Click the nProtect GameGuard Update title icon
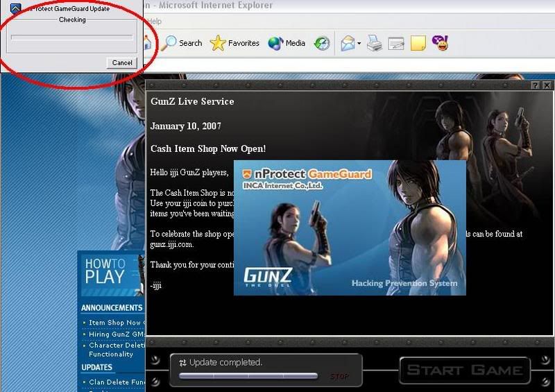The width and height of the screenshot is (555, 392). point(15,8)
